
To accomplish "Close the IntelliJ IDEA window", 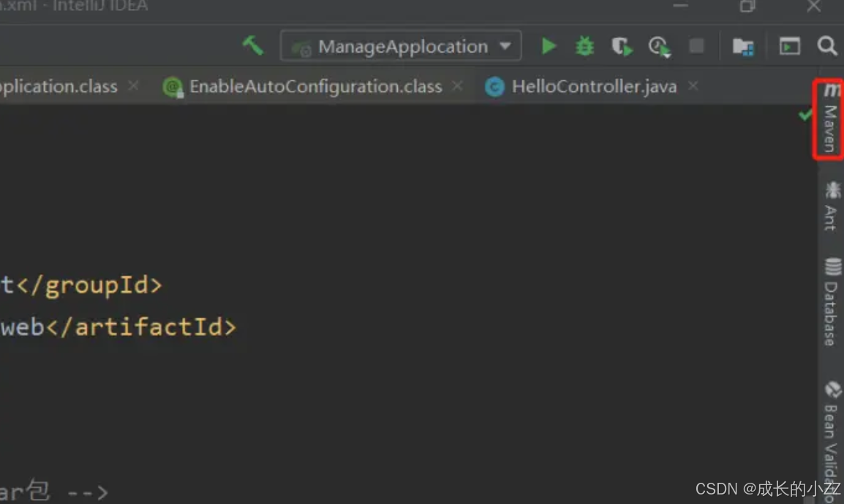I will [814, 6].
